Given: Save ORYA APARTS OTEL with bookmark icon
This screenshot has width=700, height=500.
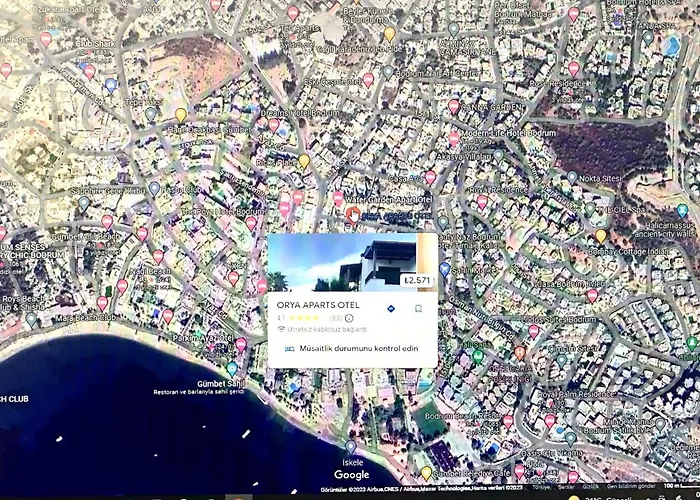Looking at the screenshot, I should click(x=418, y=308).
